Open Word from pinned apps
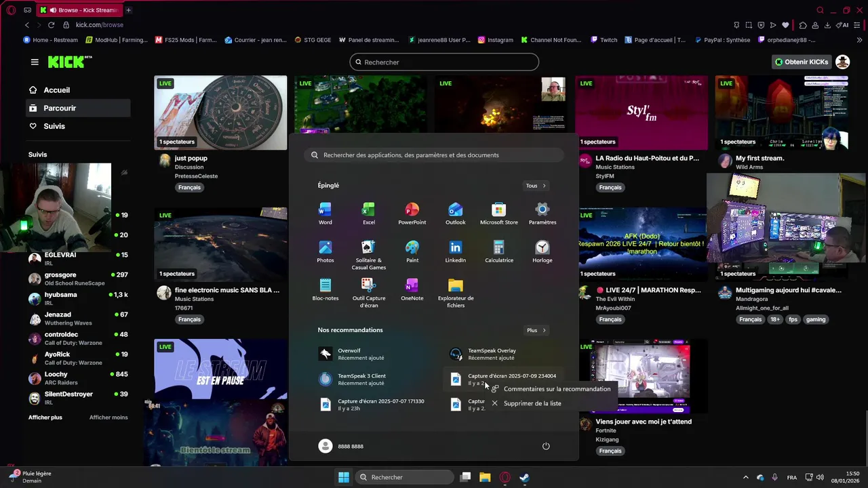This screenshot has width=868, height=488. (x=325, y=213)
